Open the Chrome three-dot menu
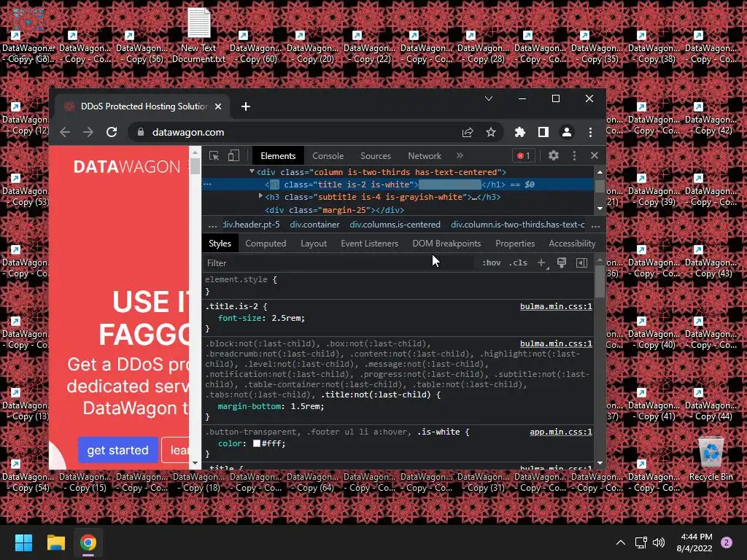Viewport: 747px width, 560px height. [590, 132]
